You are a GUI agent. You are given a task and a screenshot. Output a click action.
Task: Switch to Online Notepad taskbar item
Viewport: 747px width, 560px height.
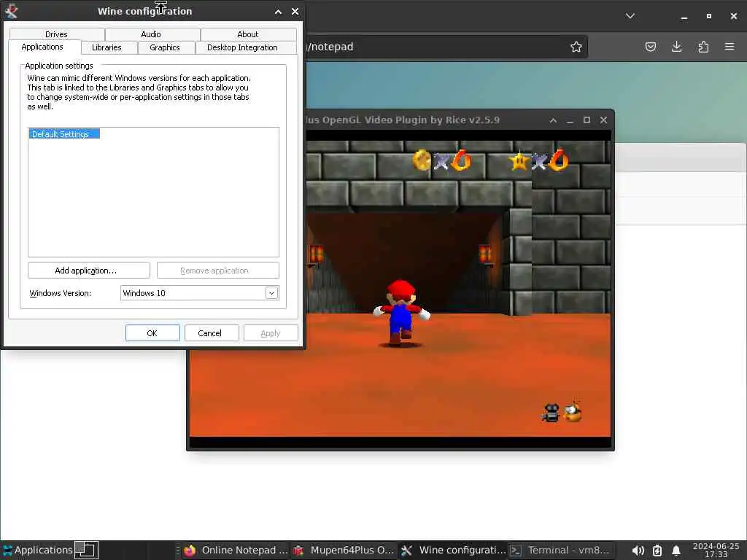coord(236,550)
